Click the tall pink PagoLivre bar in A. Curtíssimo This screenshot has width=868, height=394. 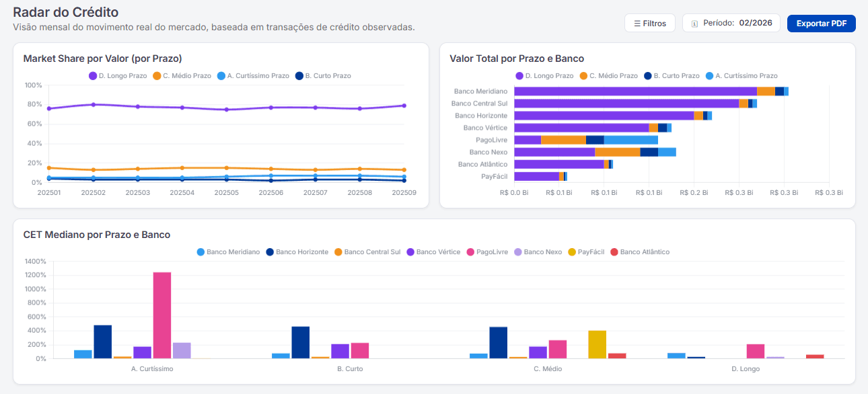click(162, 315)
